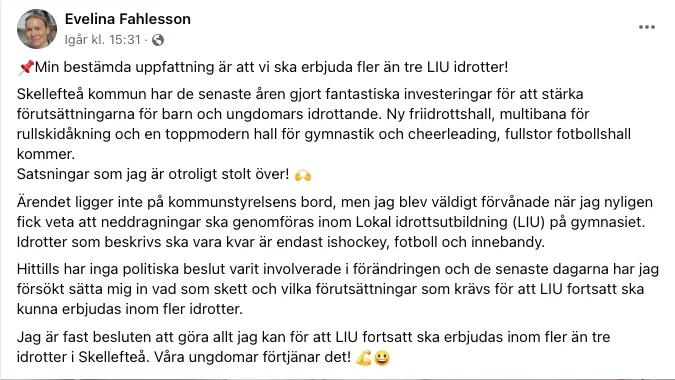Open the post options three-dot menu
This screenshot has height=380, width=675.
pyautogui.click(x=647, y=27)
